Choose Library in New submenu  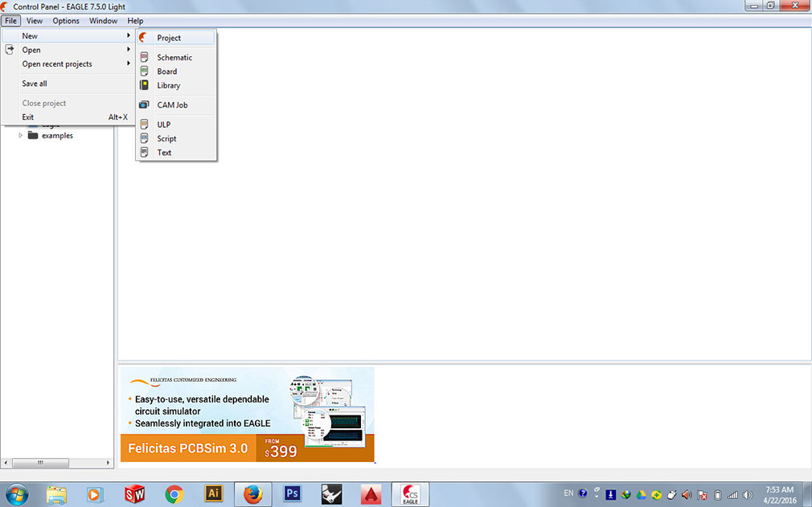(x=175, y=85)
